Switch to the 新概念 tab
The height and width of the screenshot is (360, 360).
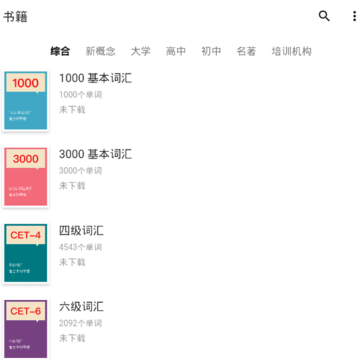click(x=100, y=51)
